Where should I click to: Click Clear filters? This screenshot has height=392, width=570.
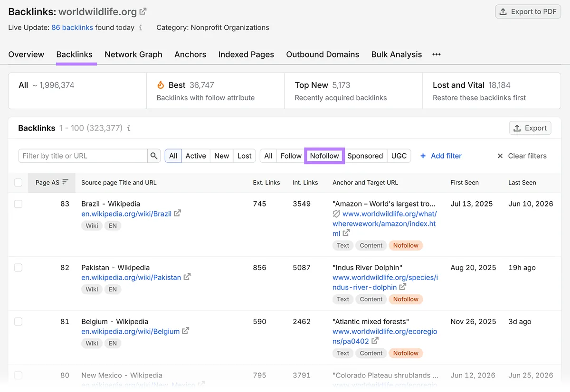tap(522, 156)
